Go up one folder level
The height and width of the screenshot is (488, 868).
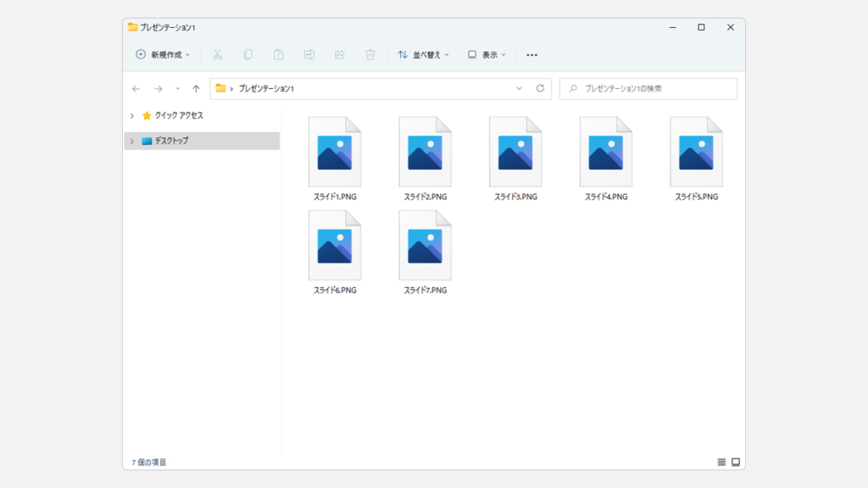196,88
